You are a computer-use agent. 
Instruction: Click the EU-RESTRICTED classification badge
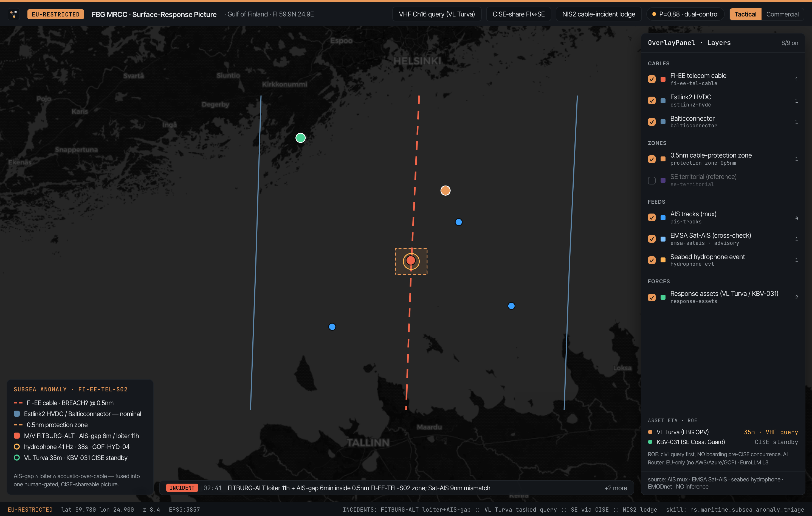pos(56,14)
